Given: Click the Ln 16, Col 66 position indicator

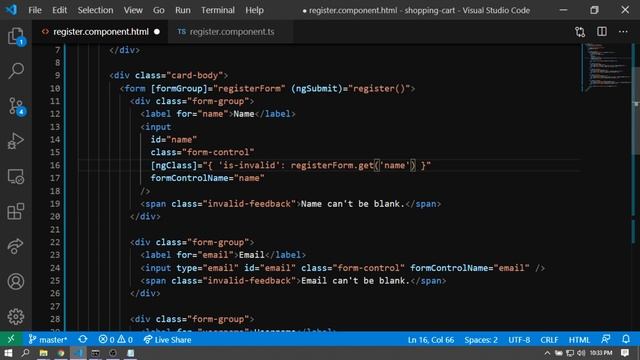Looking at the screenshot, I should (431, 340).
